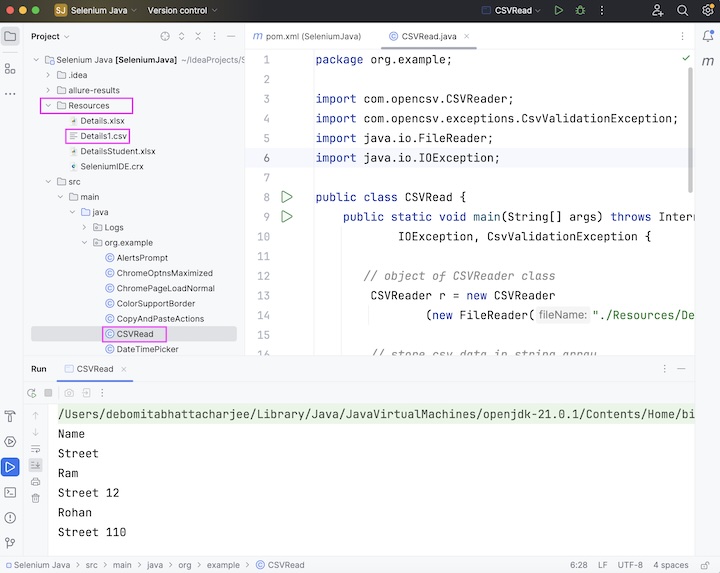
Task: Open the Git version control tool window
Action: (x=10, y=543)
